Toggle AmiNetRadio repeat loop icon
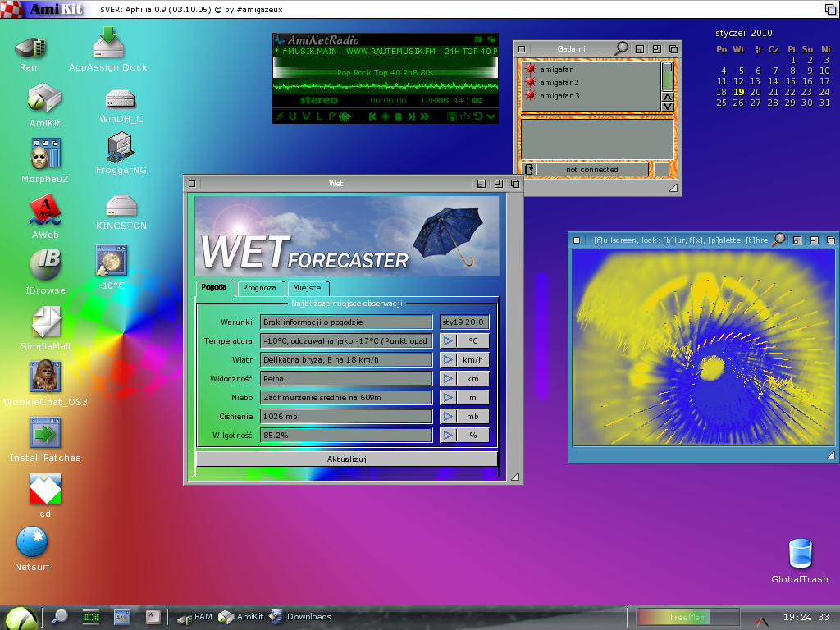The height and width of the screenshot is (630, 840). point(478,116)
